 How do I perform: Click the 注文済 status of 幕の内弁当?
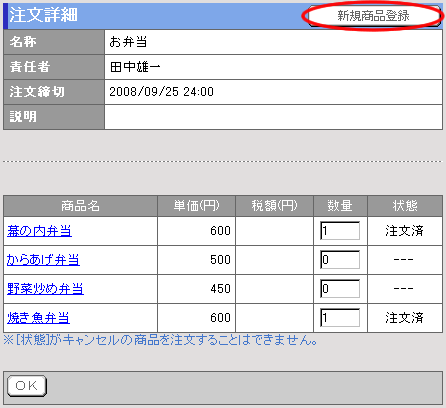[x=404, y=231]
